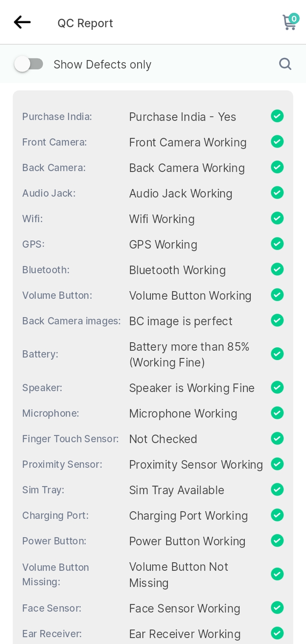Screen dimensions: 306x644
Task: Tap the back arrow icon
Action: (22, 22)
